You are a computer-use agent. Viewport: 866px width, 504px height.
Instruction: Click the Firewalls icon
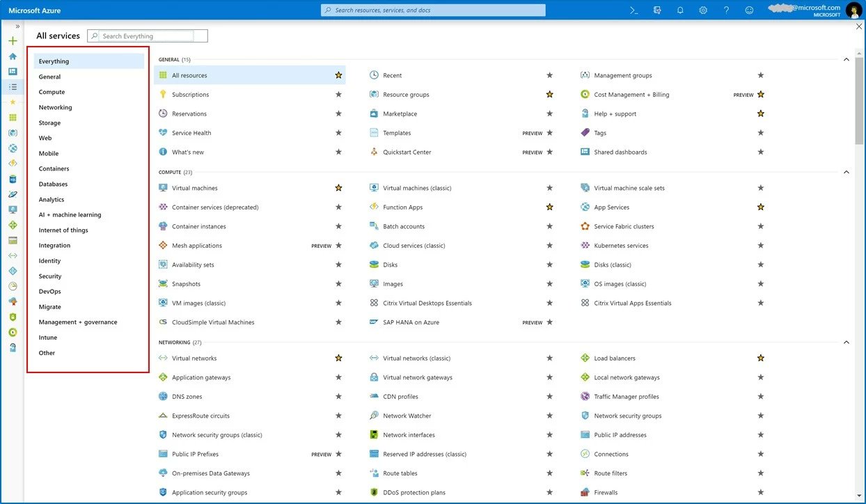tap(585, 492)
